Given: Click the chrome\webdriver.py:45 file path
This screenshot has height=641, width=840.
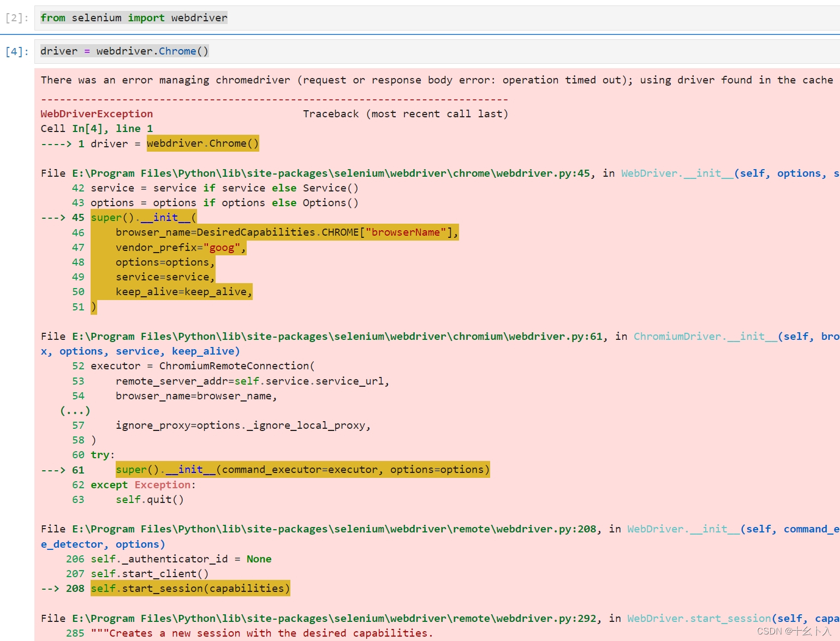Looking at the screenshot, I should pyautogui.click(x=331, y=173).
